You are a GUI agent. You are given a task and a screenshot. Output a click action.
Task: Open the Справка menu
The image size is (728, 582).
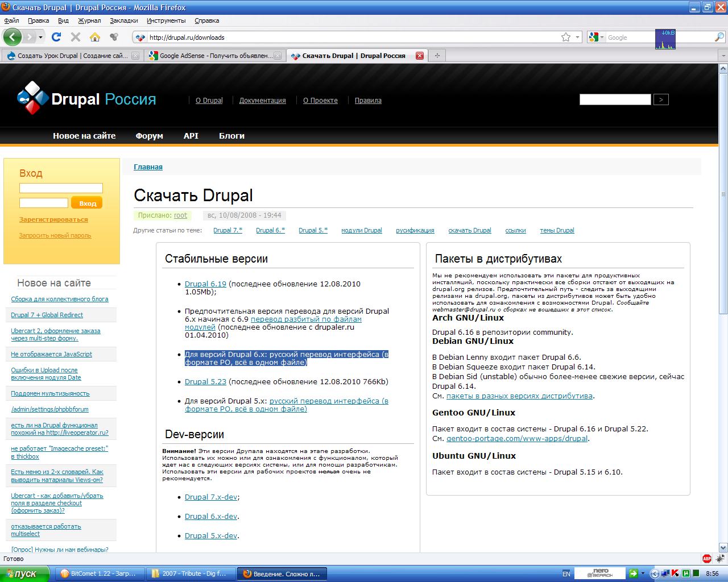(206, 20)
